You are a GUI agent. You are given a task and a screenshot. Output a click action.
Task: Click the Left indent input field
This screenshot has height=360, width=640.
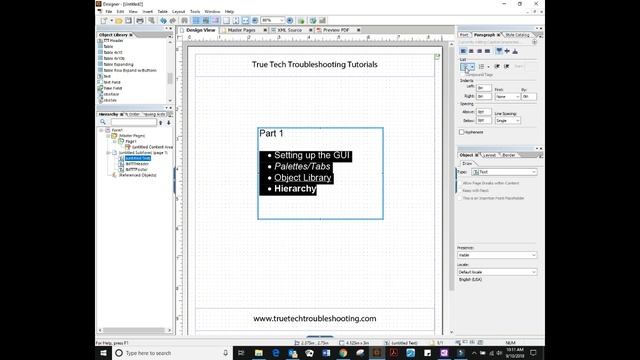[484, 88]
